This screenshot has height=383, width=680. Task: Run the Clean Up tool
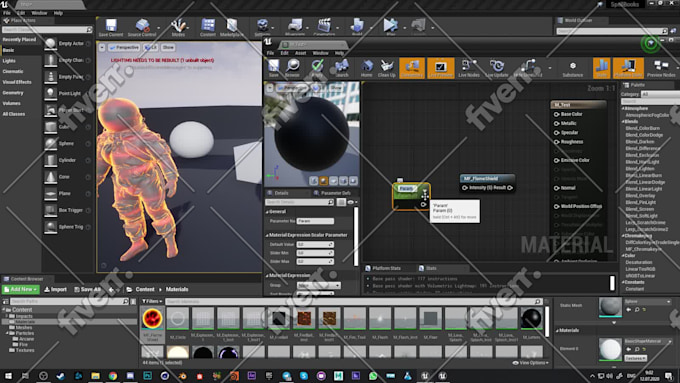386,69
